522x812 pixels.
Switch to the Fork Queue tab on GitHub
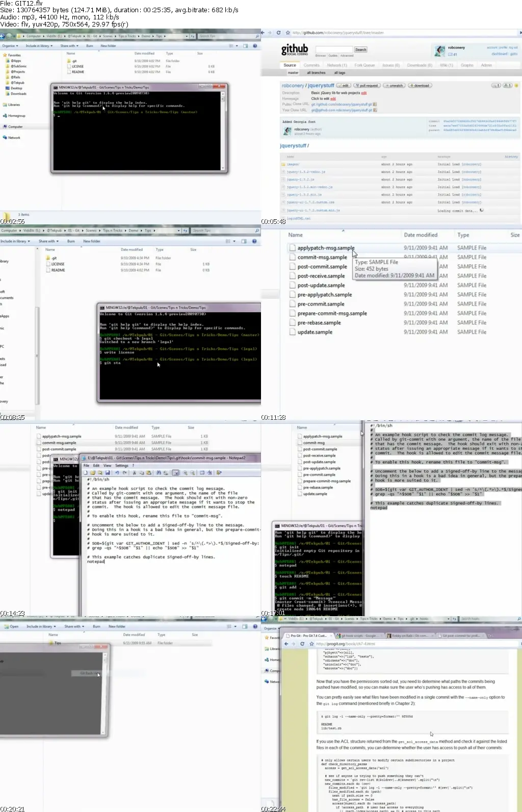point(364,65)
